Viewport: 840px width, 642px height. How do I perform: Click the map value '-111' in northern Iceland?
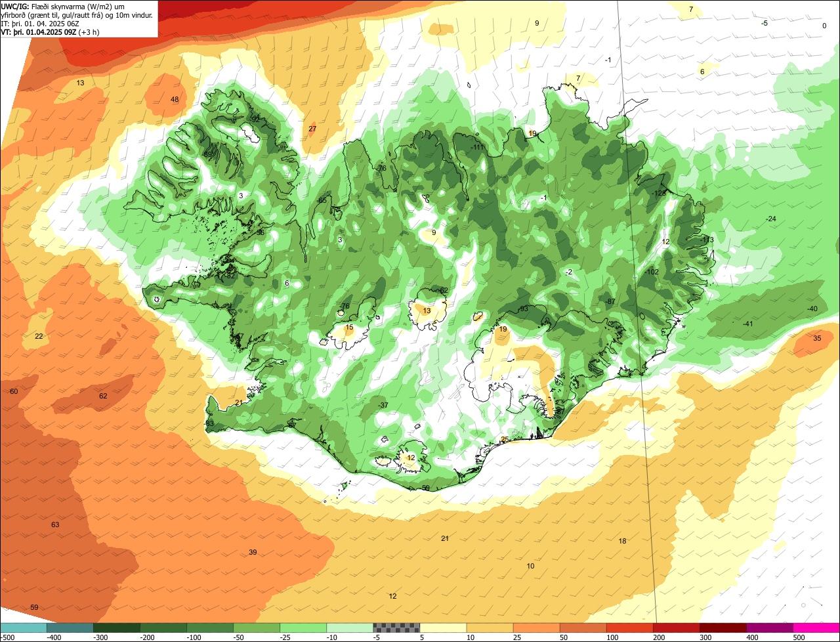click(x=477, y=147)
